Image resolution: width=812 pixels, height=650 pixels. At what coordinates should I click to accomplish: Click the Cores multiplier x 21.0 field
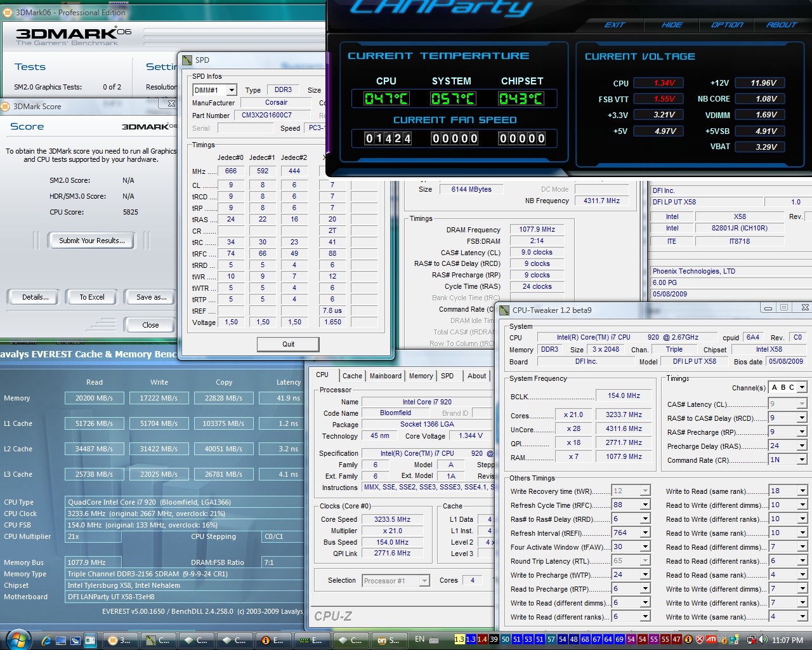pos(573,415)
